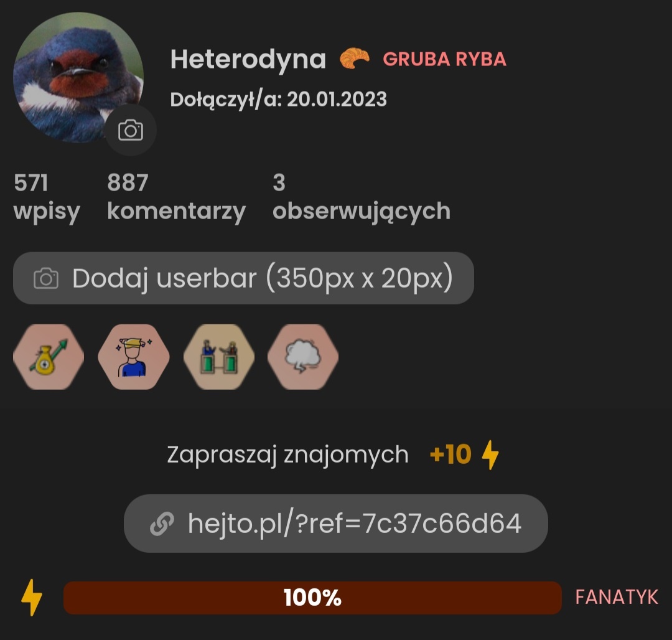672x640 pixels.
Task: View the 571 wpisy list
Action: (x=47, y=197)
